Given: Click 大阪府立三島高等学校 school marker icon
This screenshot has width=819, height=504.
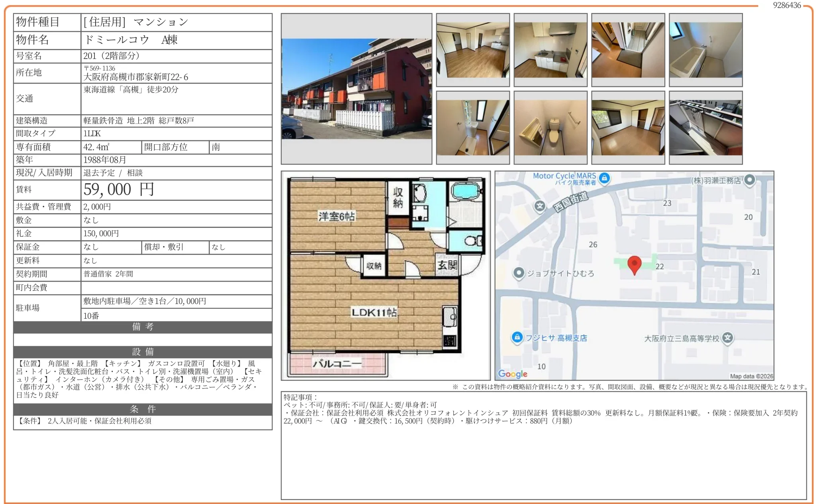Looking at the screenshot, I should [727, 338].
